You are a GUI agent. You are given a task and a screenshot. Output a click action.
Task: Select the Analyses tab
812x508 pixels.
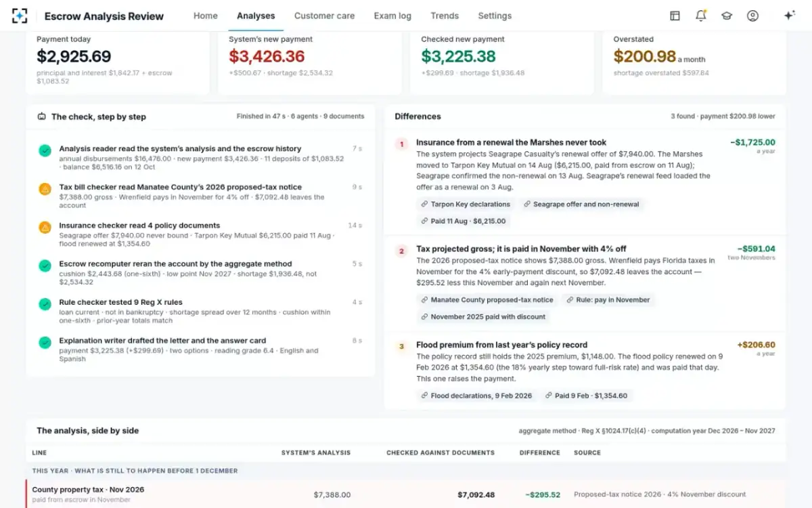256,16
